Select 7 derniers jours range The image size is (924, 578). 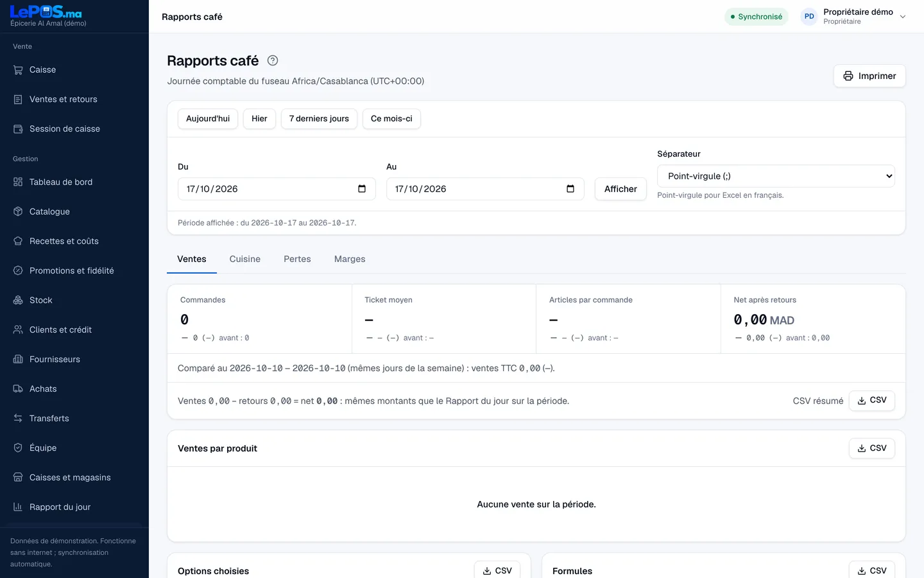(319, 119)
